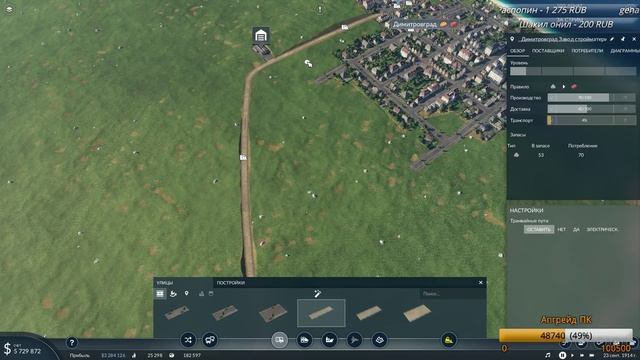This screenshot has width=640, height=360.
Task: Select the streets category icon
Action: pos(160,293)
